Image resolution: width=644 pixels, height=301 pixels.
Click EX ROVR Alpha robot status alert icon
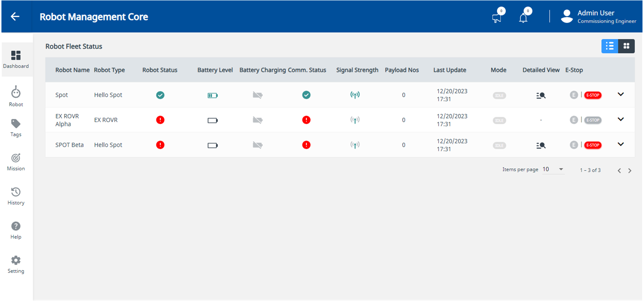coord(160,120)
